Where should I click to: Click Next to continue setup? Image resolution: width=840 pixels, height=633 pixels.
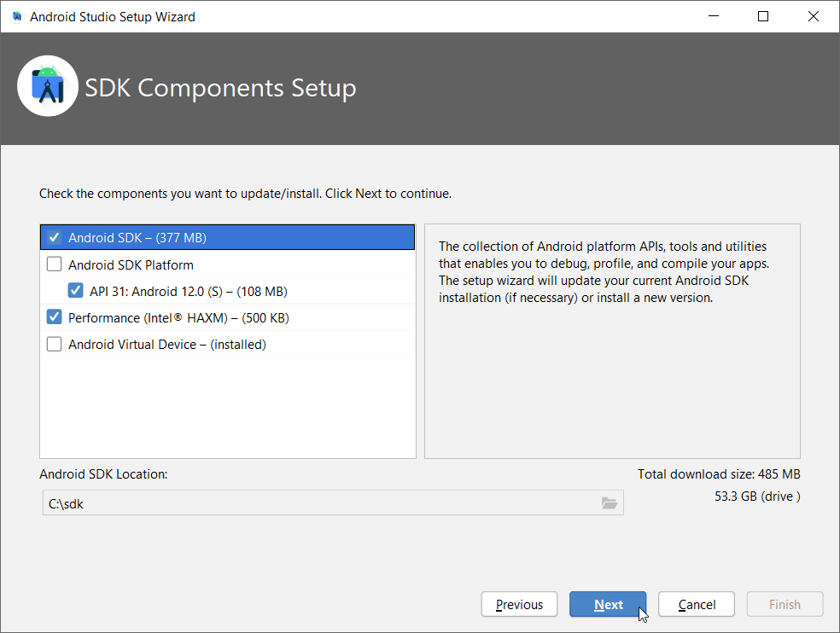coord(608,605)
